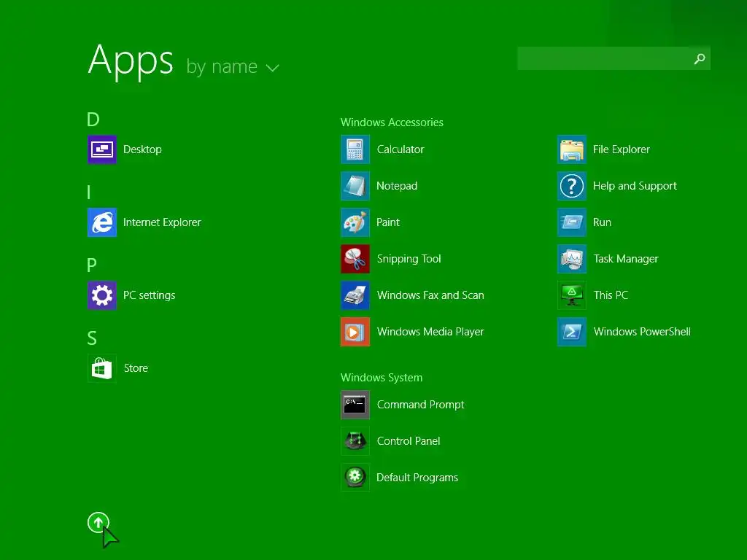
Task: Open the Store shopping bag icon
Action: coord(102,368)
